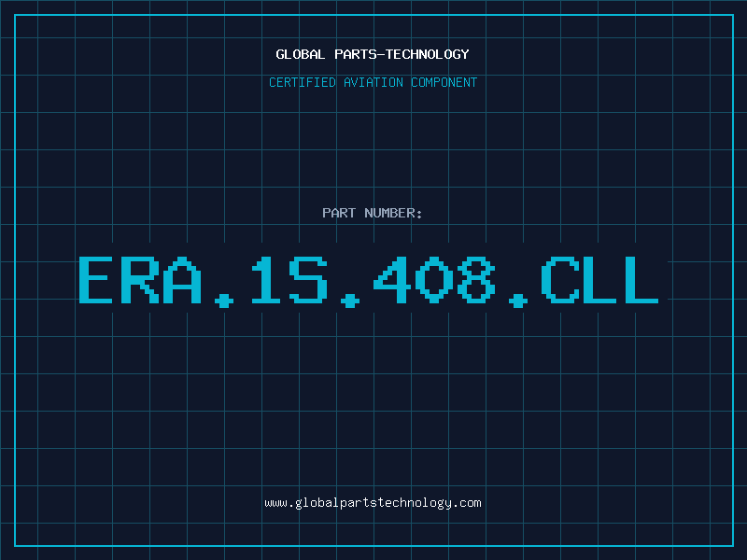Click the PART NUMBER: label
Viewport: 747px width, 560px height.
pos(373,213)
